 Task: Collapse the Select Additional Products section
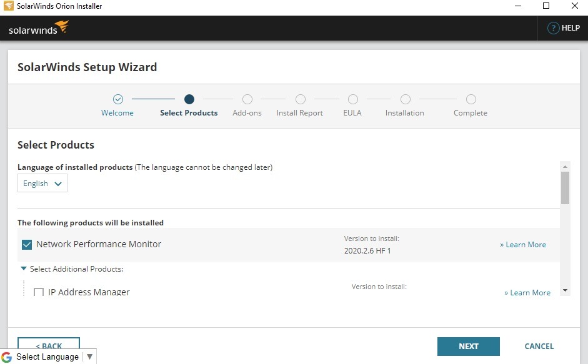click(x=24, y=269)
